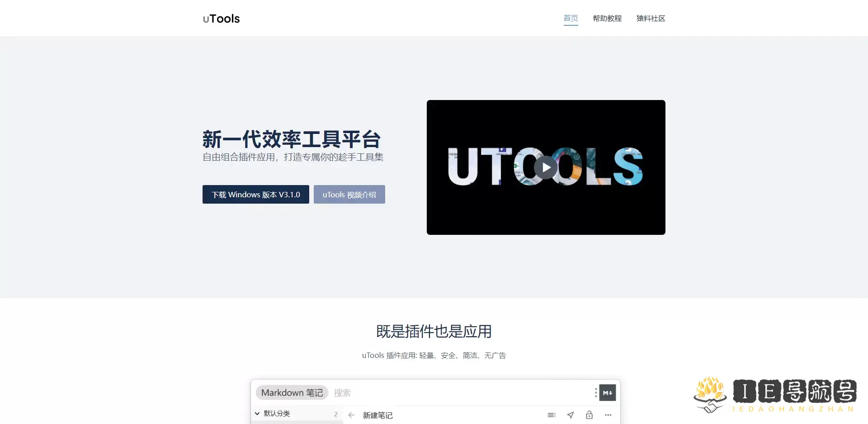Click the send/share arrow icon
This screenshot has height=424, width=868.
tap(571, 415)
